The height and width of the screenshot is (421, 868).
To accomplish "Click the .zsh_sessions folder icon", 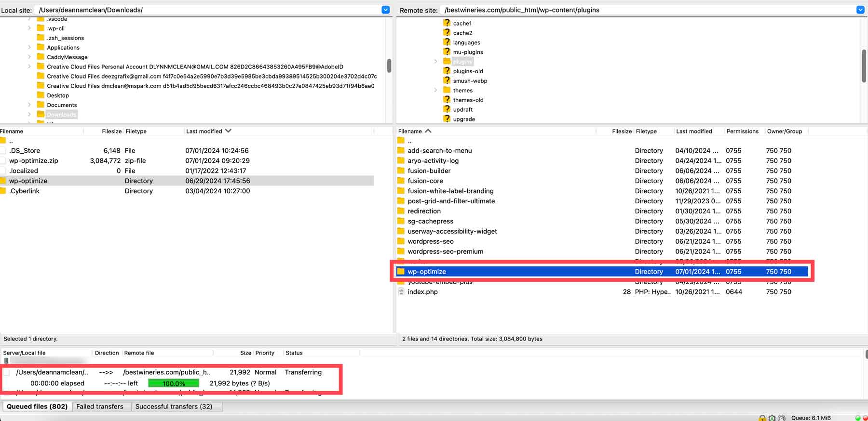I will [x=41, y=38].
